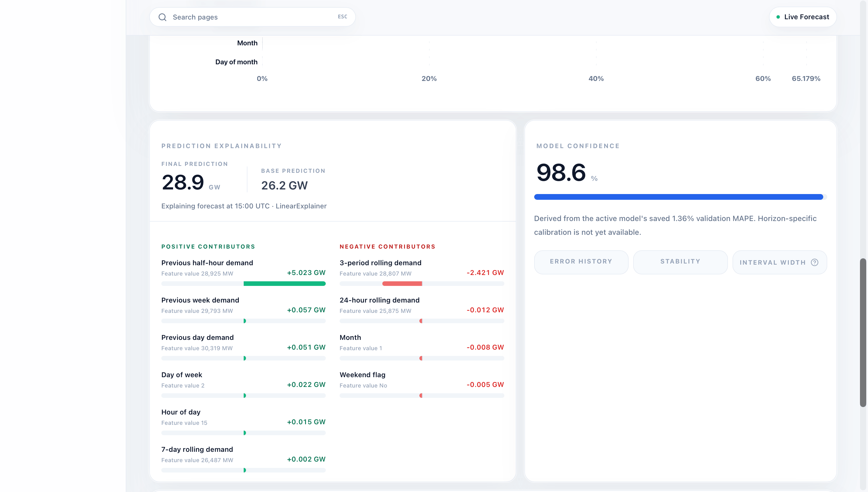Click the Positive Contributors heading
868x492 pixels.
tap(208, 247)
